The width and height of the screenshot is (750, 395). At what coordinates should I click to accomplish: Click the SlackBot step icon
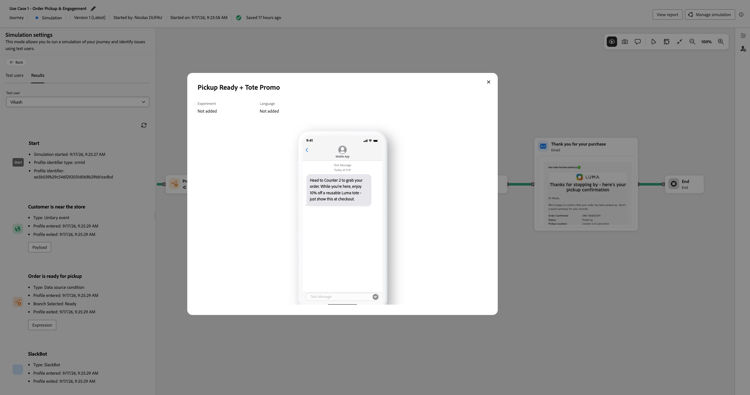click(18, 369)
